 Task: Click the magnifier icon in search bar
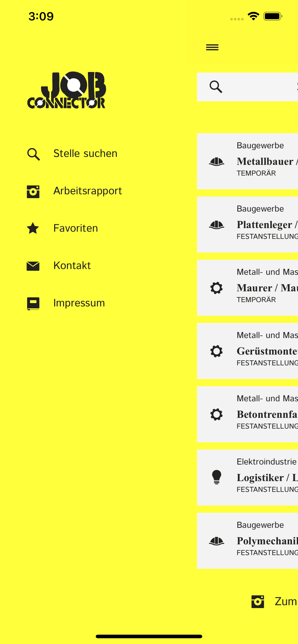coord(216,87)
